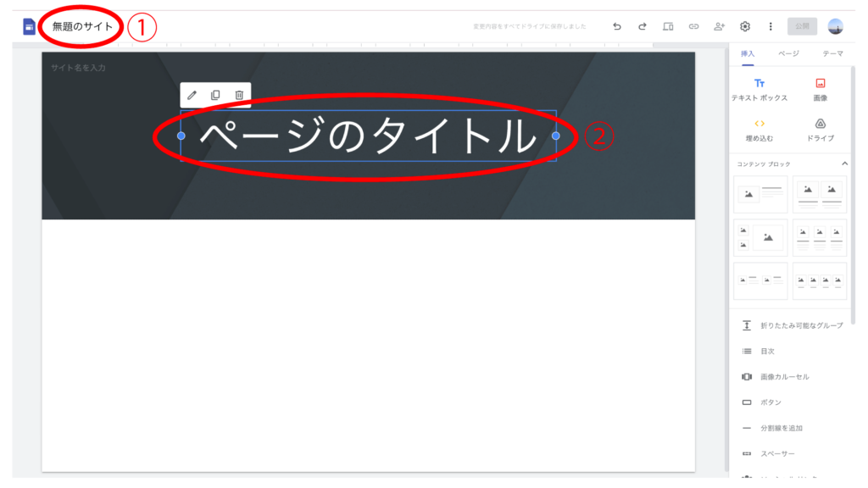Delete the title using the trash icon
The width and height of the screenshot is (868, 488).
pyautogui.click(x=239, y=95)
